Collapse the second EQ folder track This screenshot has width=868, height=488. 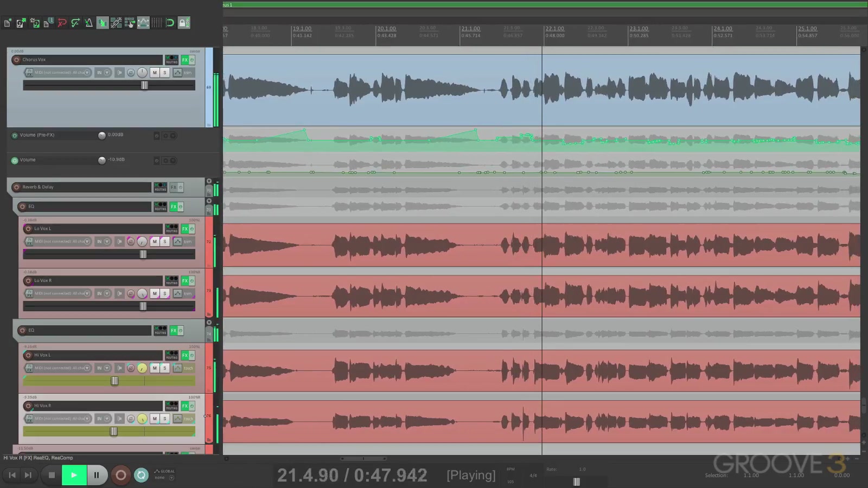pyautogui.click(x=209, y=323)
